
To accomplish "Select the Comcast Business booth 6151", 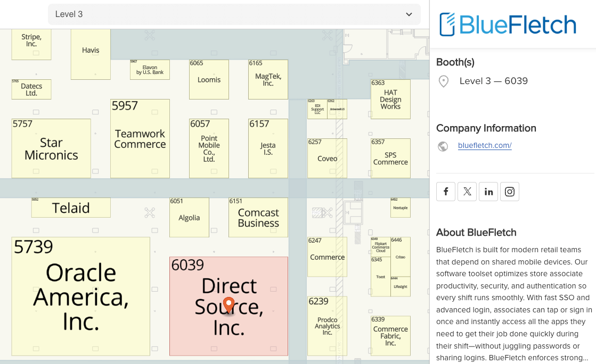I will [258, 217].
